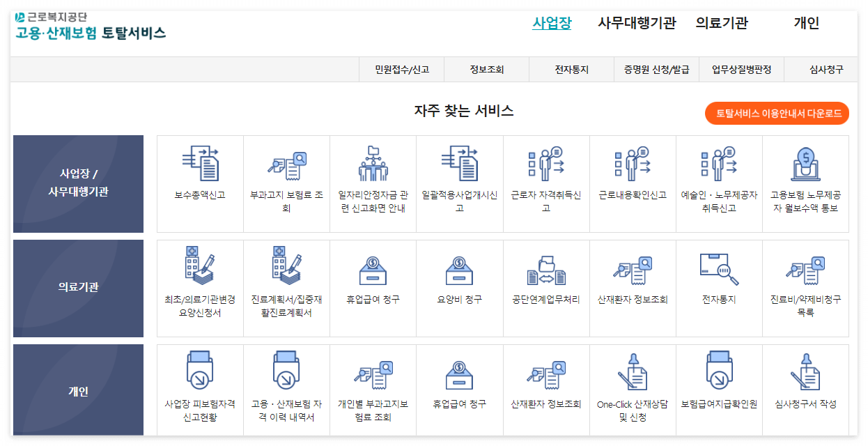Image resolution: width=868 pixels, height=446 pixels.
Task: Click the 의료기관 category panel
Action: click(x=78, y=288)
